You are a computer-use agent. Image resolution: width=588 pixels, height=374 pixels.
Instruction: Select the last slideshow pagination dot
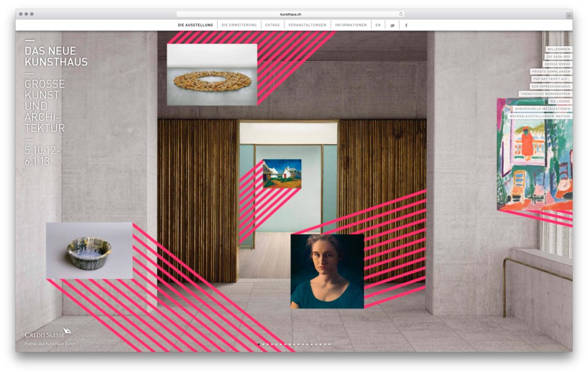[329, 344]
